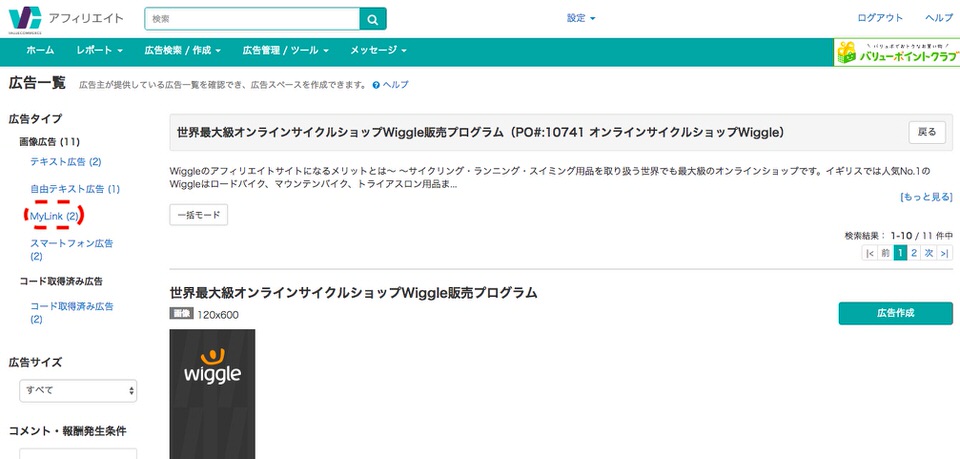Click the 画像 ad type badge

point(181,314)
